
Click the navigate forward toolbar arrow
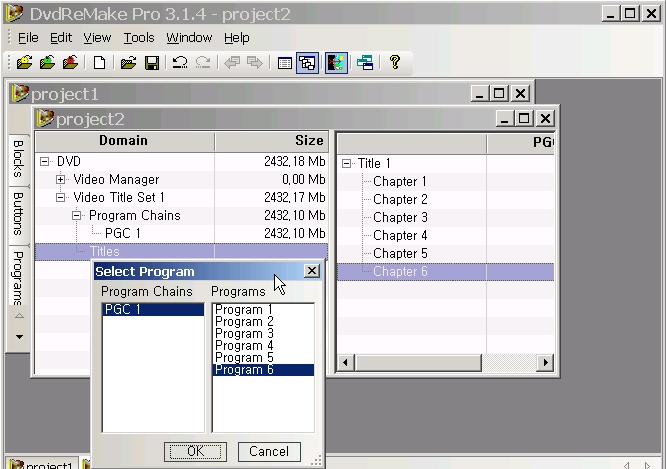tap(255, 62)
